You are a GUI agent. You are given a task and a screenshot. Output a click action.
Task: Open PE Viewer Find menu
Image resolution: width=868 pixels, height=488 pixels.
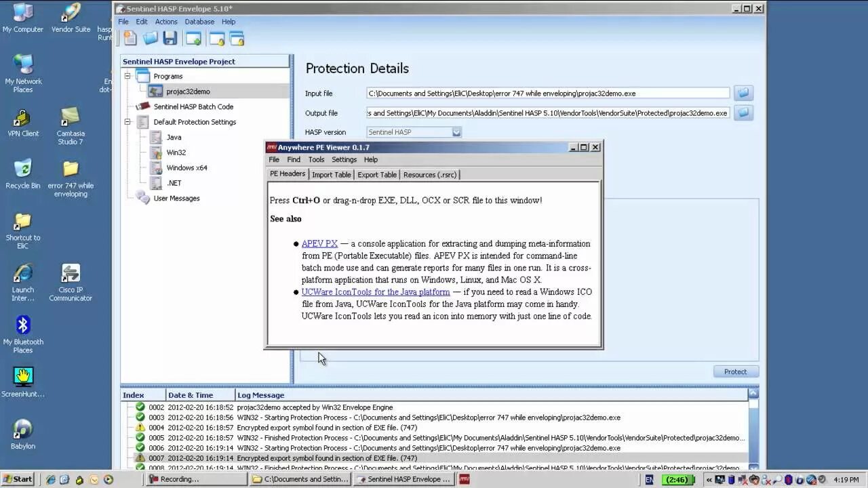(294, 159)
